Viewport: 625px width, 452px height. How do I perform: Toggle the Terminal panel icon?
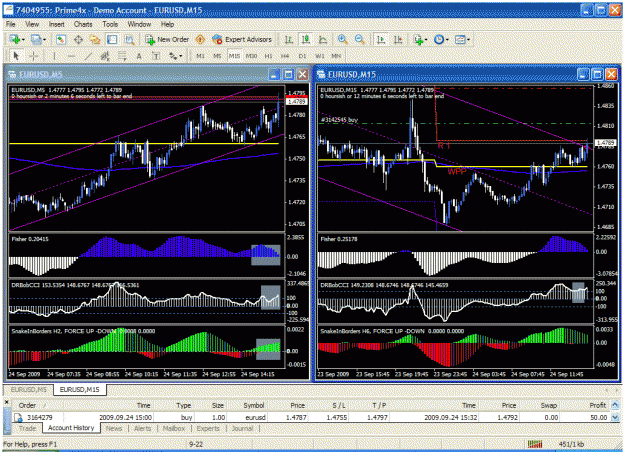click(x=112, y=39)
